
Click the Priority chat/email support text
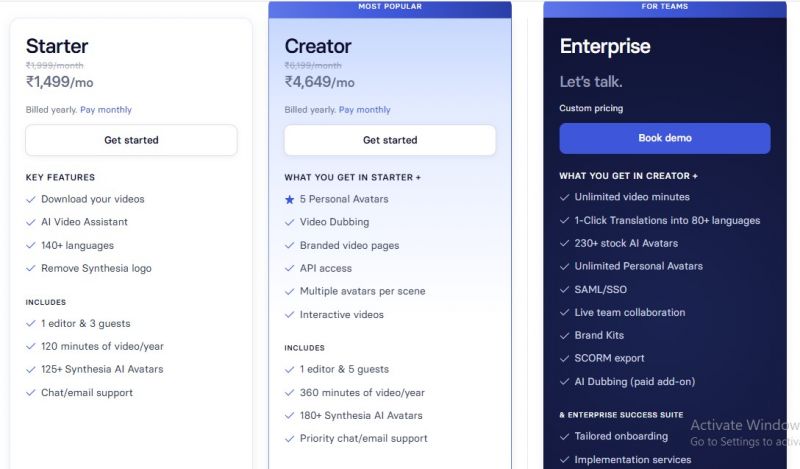tap(364, 439)
